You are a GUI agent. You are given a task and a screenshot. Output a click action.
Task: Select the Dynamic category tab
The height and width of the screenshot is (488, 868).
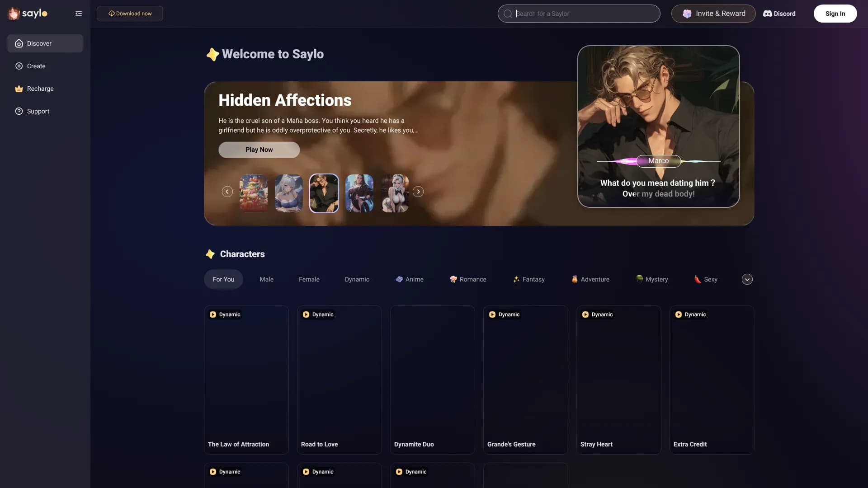[357, 279]
